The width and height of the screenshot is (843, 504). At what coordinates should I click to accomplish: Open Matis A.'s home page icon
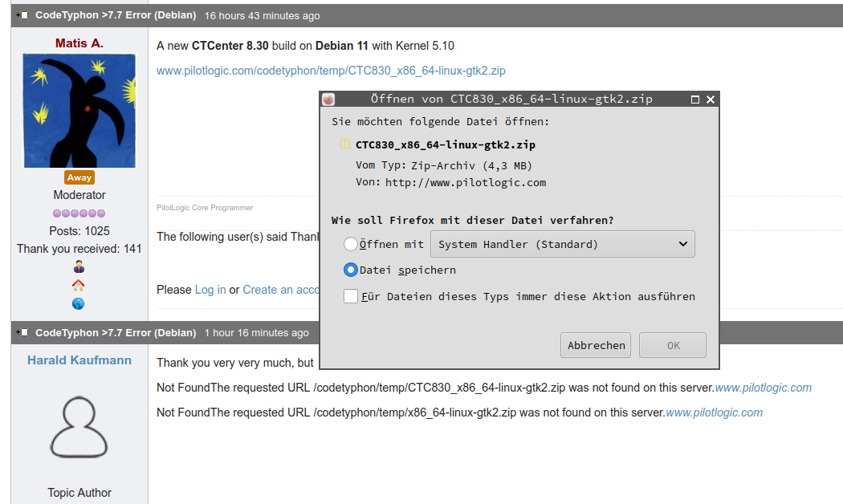79,286
